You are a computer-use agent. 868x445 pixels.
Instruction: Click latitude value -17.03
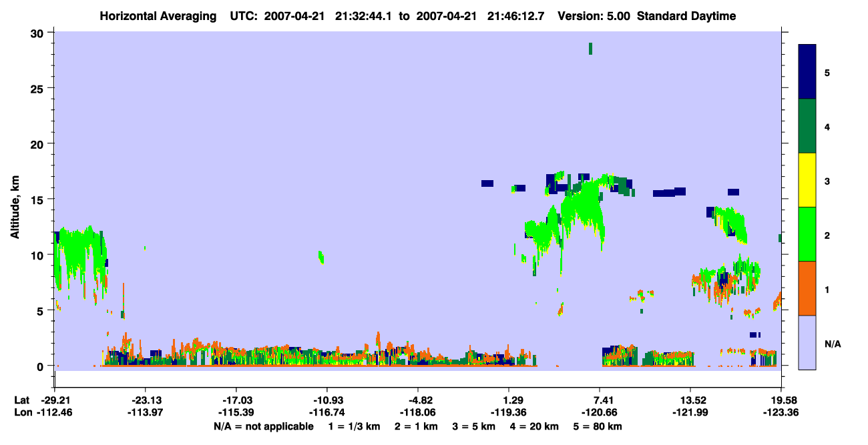point(236,400)
